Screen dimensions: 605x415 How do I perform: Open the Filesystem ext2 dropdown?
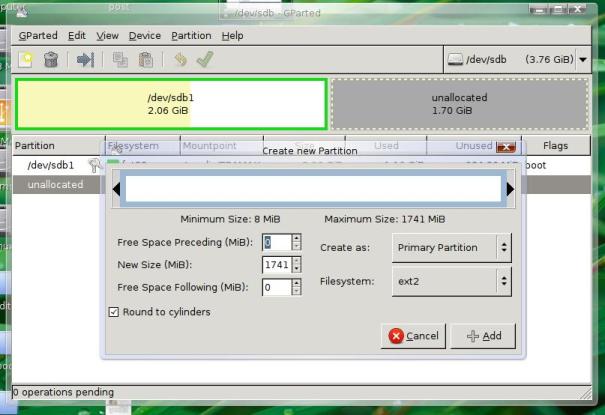[452, 282]
